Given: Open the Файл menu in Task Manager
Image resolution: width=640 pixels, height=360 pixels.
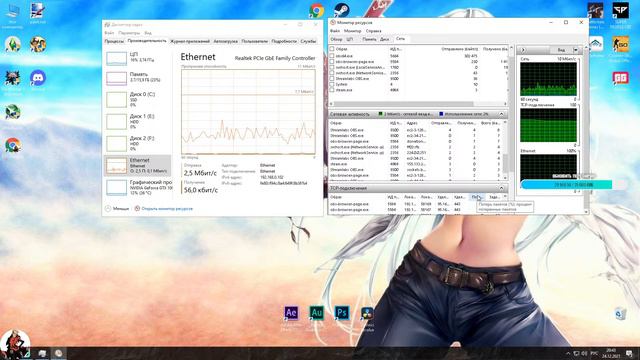Looking at the screenshot, I should click(x=109, y=33).
